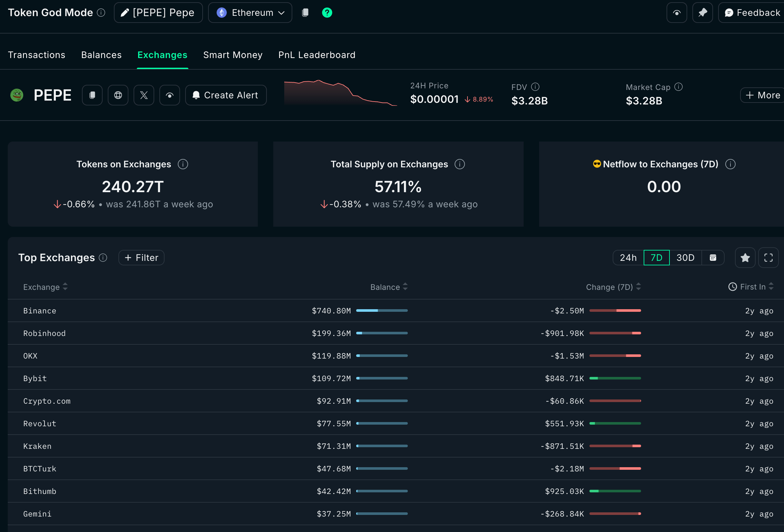Click the copy address icon next to PEPE

click(x=92, y=95)
